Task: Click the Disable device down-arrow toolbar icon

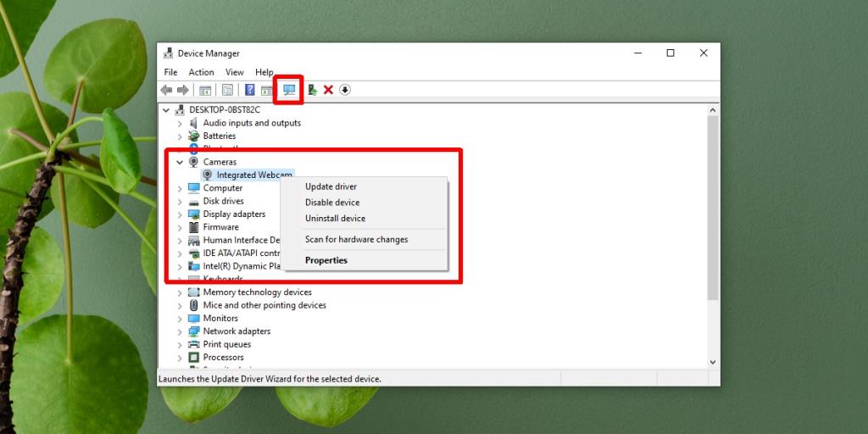Action: click(345, 90)
